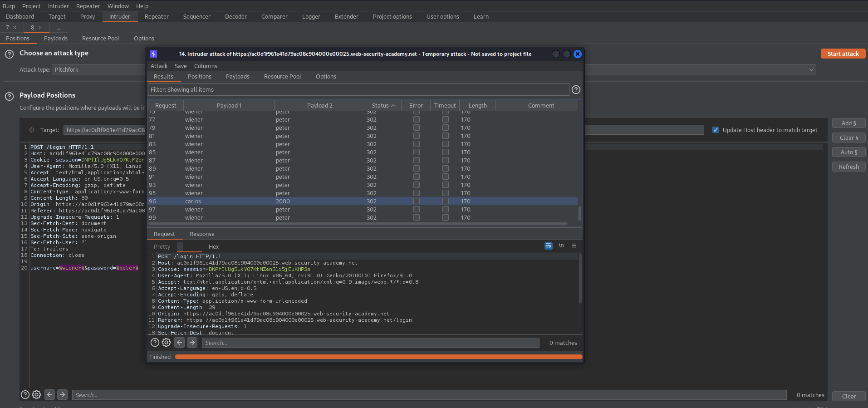Screen dimensions: 868x408
Task: Toggle Timeout checkbox for request 77
Action: coord(446,119)
